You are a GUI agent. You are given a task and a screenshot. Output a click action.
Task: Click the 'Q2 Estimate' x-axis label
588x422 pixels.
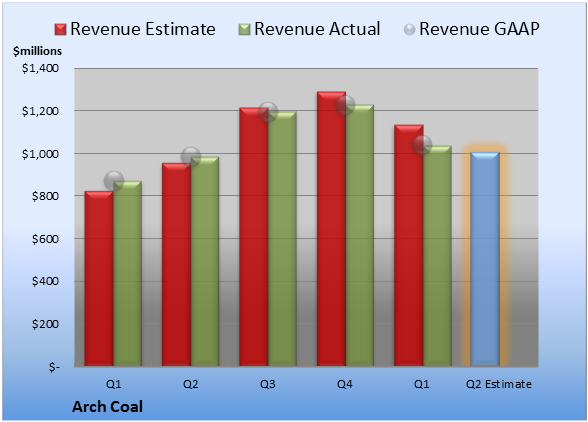(x=499, y=384)
